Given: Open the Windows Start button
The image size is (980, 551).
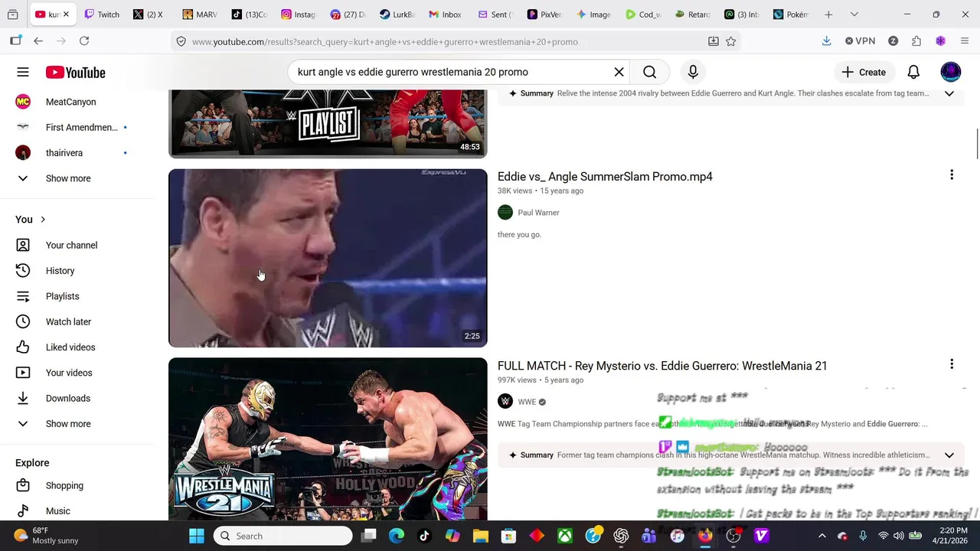Looking at the screenshot, I should click(x=197, y=536).
